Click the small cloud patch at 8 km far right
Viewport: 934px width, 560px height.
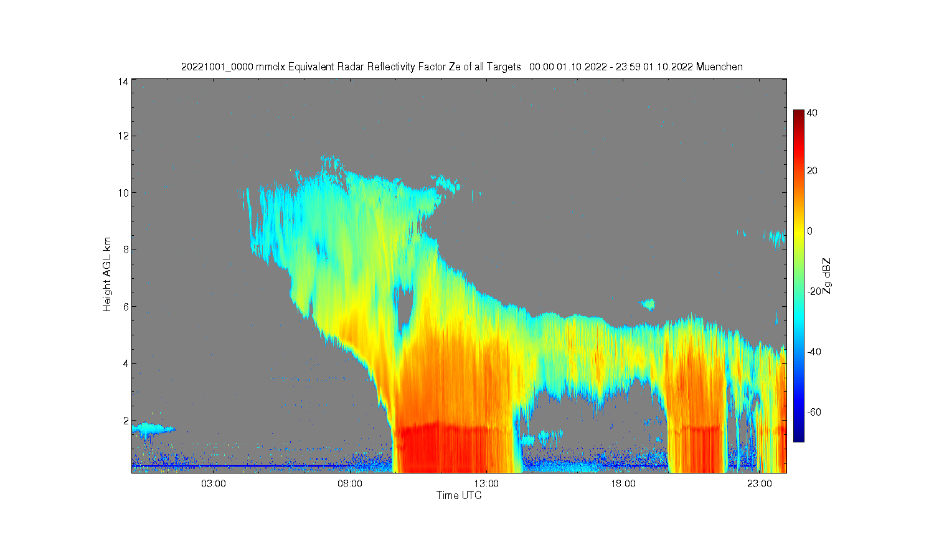[x=776, y=237]
